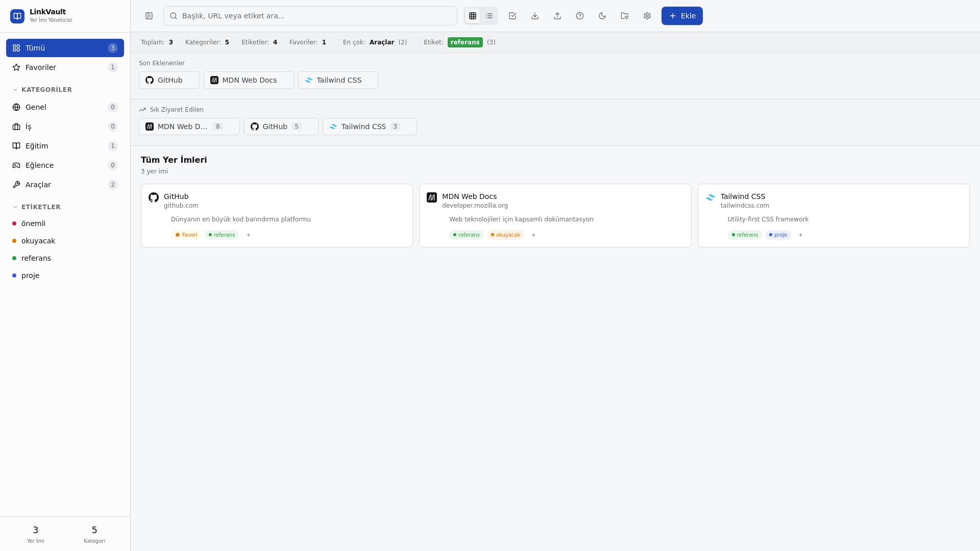Collapse the KATEGORİLER section

coord(42,90)
